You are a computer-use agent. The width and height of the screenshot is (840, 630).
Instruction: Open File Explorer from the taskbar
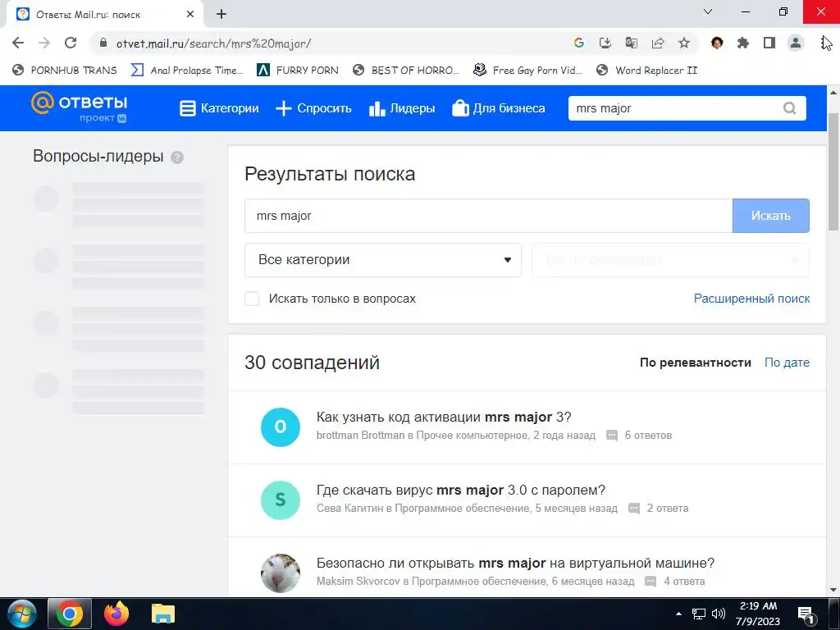(163, 614)
